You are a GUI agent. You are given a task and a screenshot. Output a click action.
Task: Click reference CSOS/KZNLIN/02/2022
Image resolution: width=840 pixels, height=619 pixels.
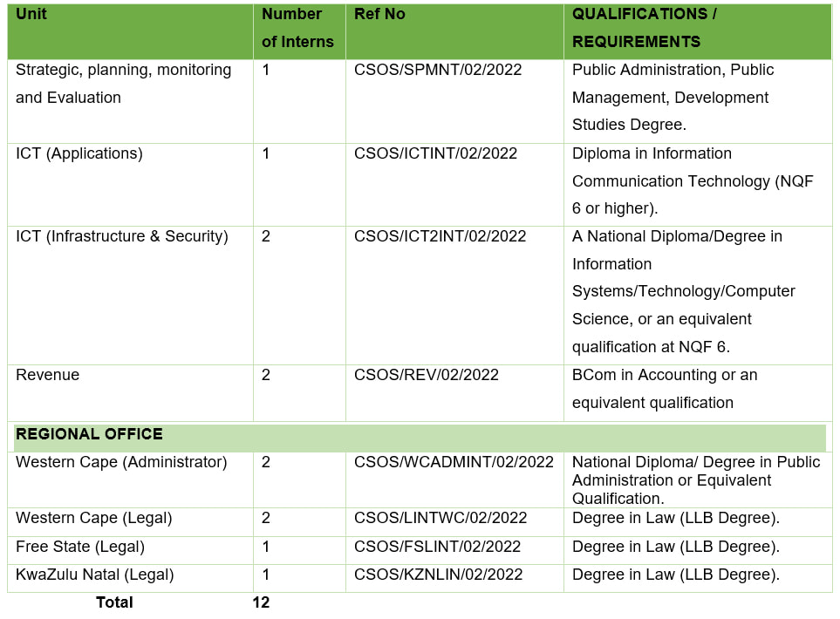tap(438, 575)
